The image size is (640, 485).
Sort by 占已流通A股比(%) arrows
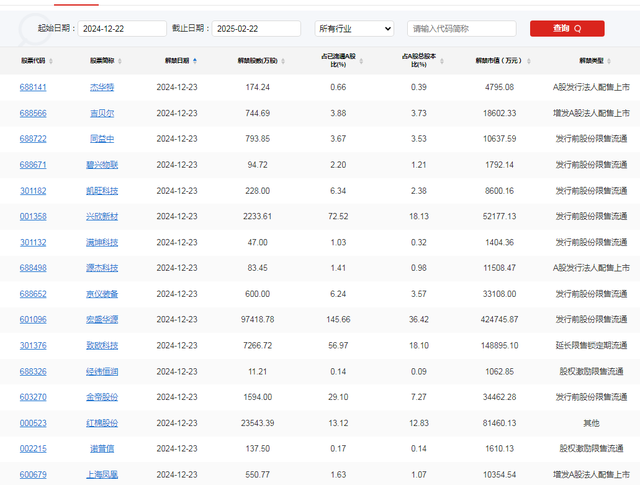point(361,61)
